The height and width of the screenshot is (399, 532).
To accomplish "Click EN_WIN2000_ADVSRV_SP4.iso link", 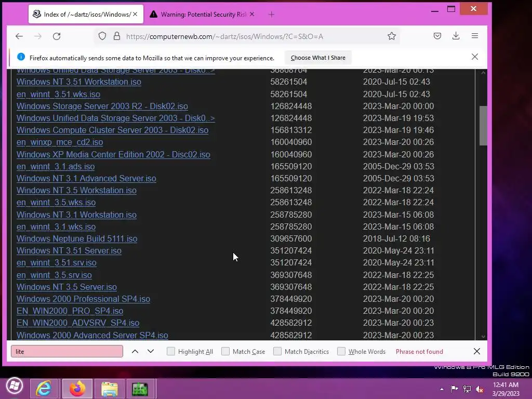I will pos(78,323).
